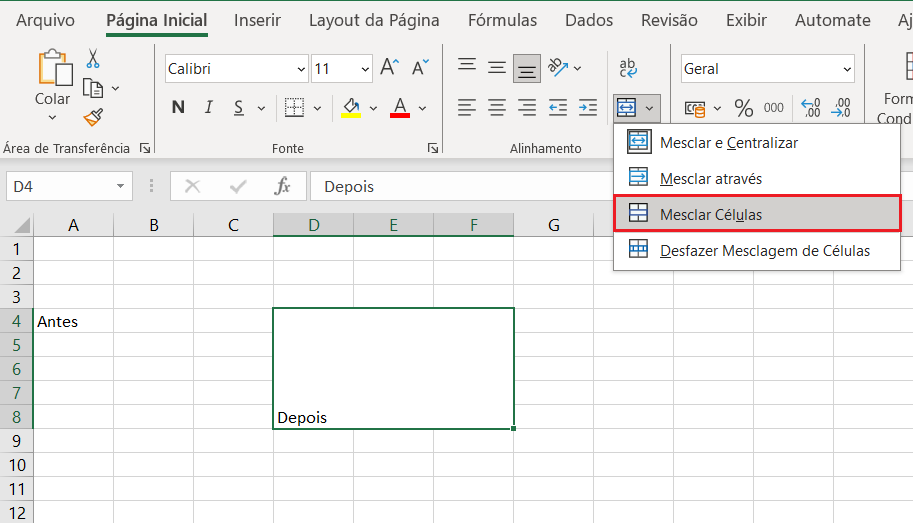This screenshot has width=913, height=523.
Task: Select the Format Painter brush icon
Action: click(x=93, y=117)
